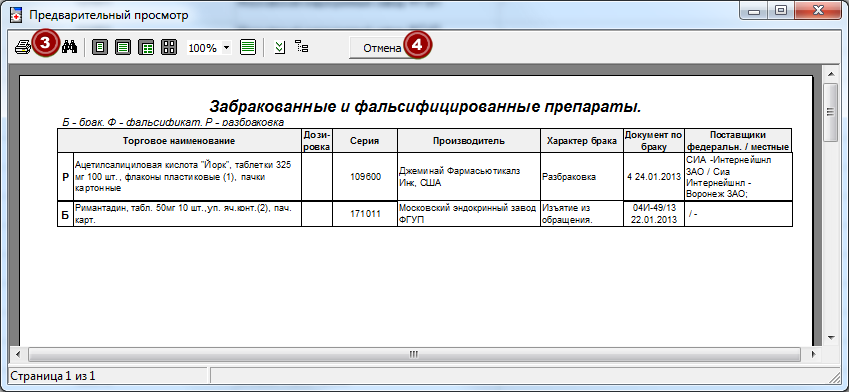This screenshot has height=392, width=849.
Task: Click horizontal scrollbar left arrow
Action: tap(17, 355)
